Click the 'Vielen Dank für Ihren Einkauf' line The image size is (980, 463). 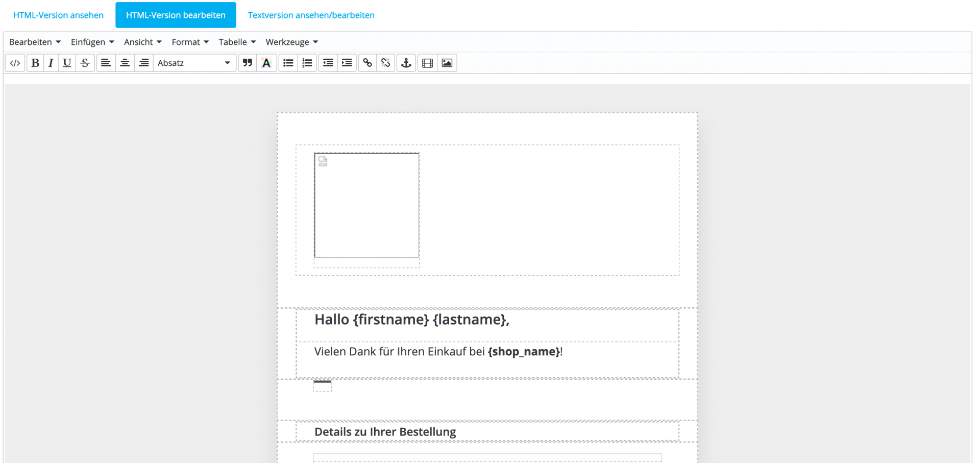point(438,352)
